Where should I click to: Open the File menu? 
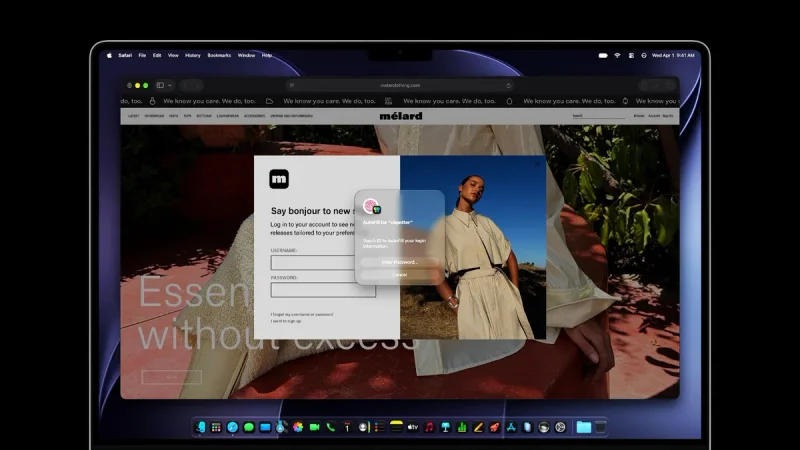pyautogui.click(x=142, y=55)
